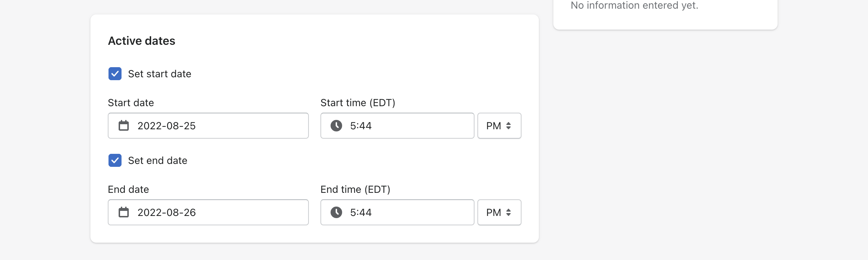Click the "No information entered yet." text
The image size is (868, 260).
pos(634,5)
